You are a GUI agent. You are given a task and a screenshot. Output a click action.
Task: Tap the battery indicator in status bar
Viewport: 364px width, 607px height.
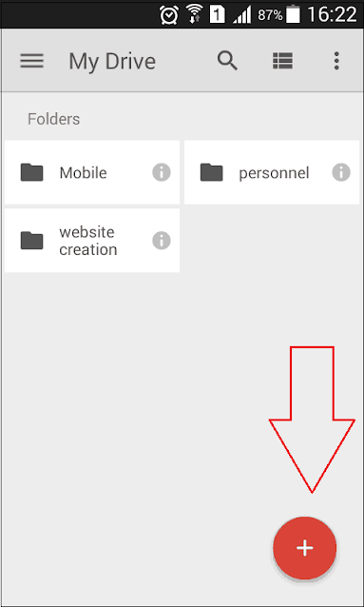[x=294, y=14]
